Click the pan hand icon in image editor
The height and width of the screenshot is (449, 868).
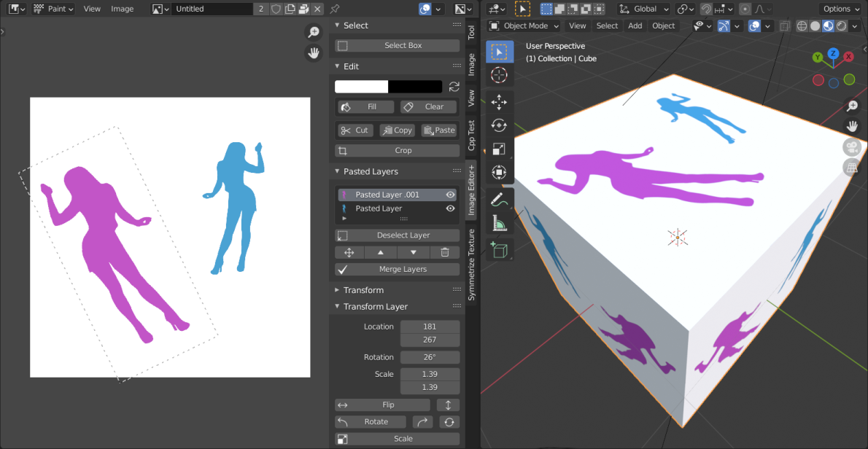coord(313,53)
